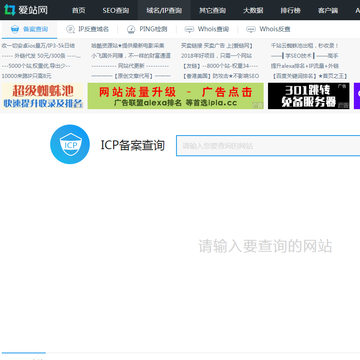Open the ad link mentioning 安卓ios量
The width and height of the screenshot is (360, 360).
pyautogui.click(x=38, y=46)
